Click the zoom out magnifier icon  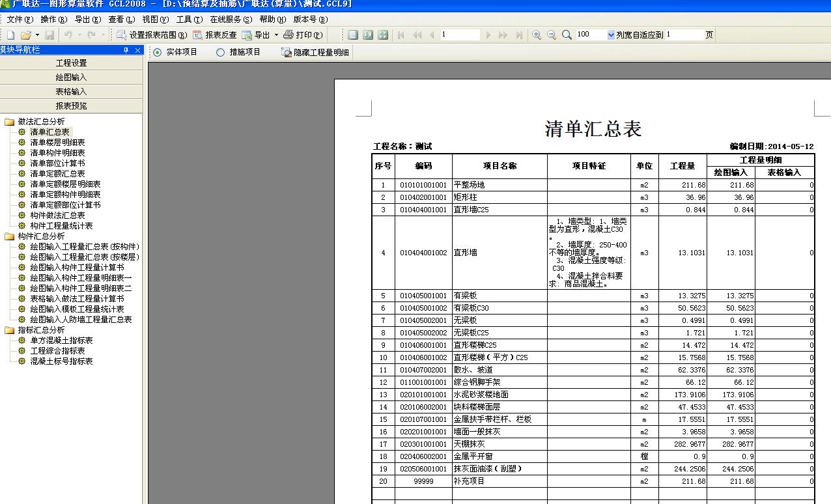(x=552, y=35)
